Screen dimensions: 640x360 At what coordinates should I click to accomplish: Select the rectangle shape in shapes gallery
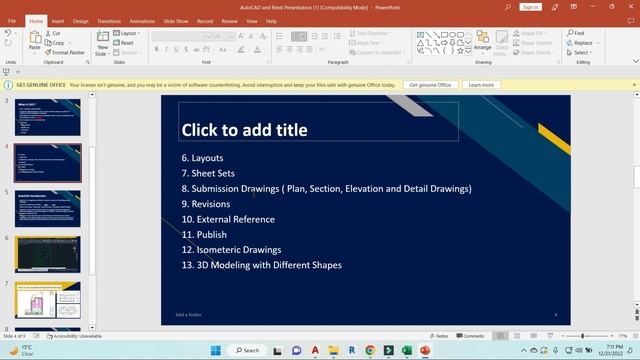(444, 35)
